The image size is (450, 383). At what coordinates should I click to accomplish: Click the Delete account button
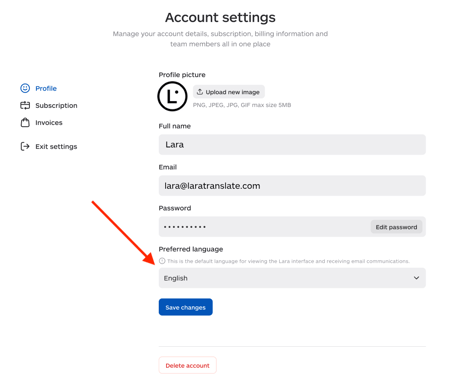click(x=188, y=365)
